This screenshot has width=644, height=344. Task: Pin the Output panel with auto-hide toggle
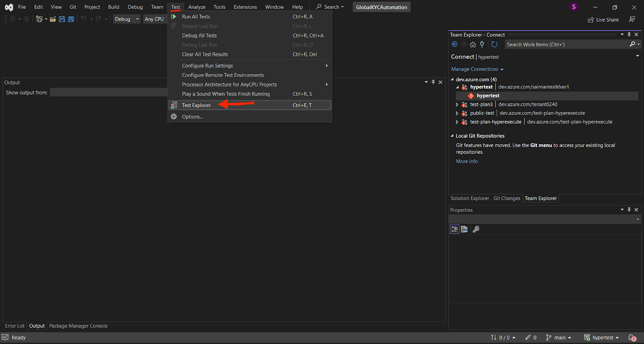coord(433,82)
